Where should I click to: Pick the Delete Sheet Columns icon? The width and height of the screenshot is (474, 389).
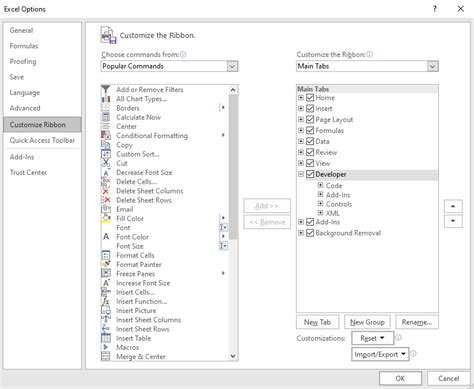(106, 191)
